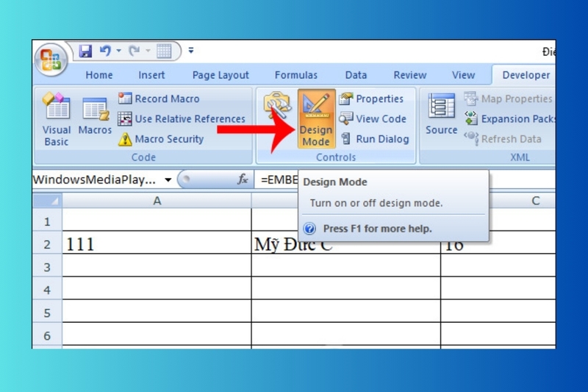The width and height of the screenshot is (588, 392).
Task: Click View Code in Controls group
Action: point(373,119)
